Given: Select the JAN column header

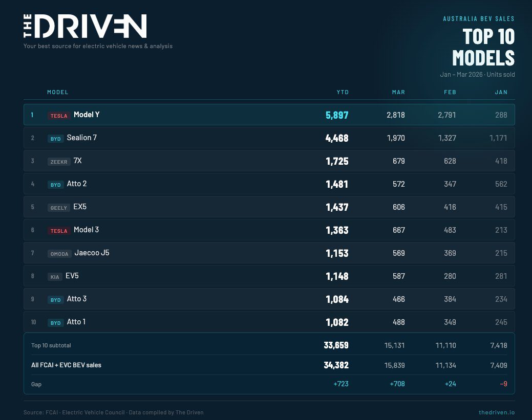Looking at the screenshot, I should tap(501, 92).
